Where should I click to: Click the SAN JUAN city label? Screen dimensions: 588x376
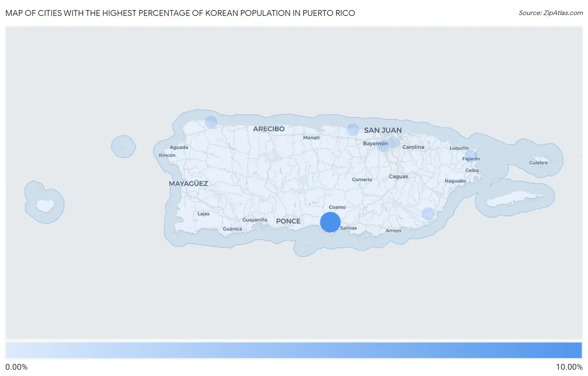pos(383,130)
